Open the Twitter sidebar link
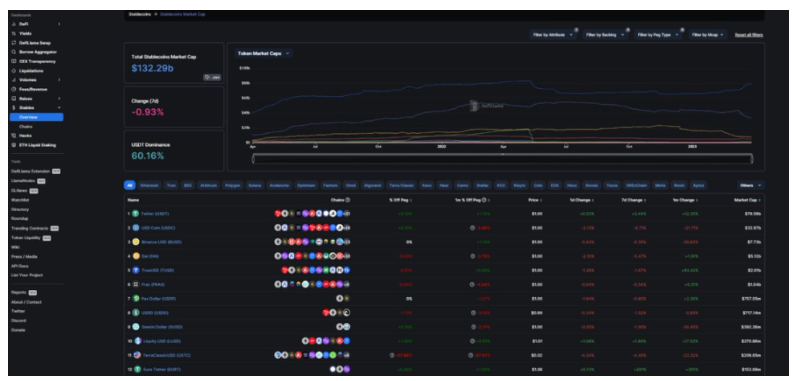This screenshot has height=381, width=796. [18, 311]
